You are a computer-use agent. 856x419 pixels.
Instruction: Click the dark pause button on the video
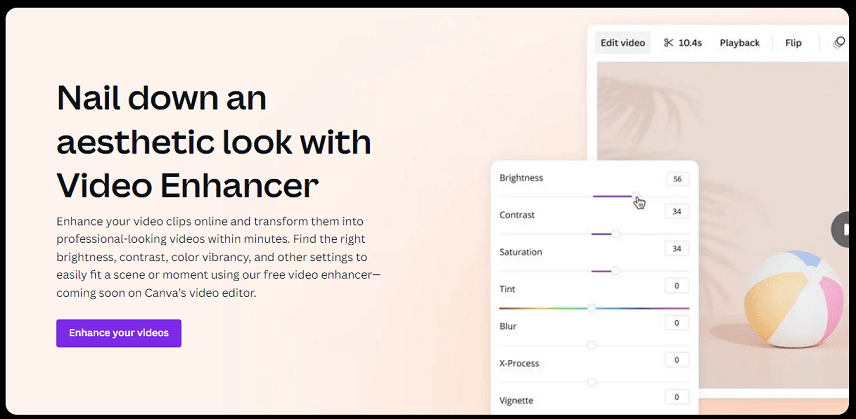point(843,229)
